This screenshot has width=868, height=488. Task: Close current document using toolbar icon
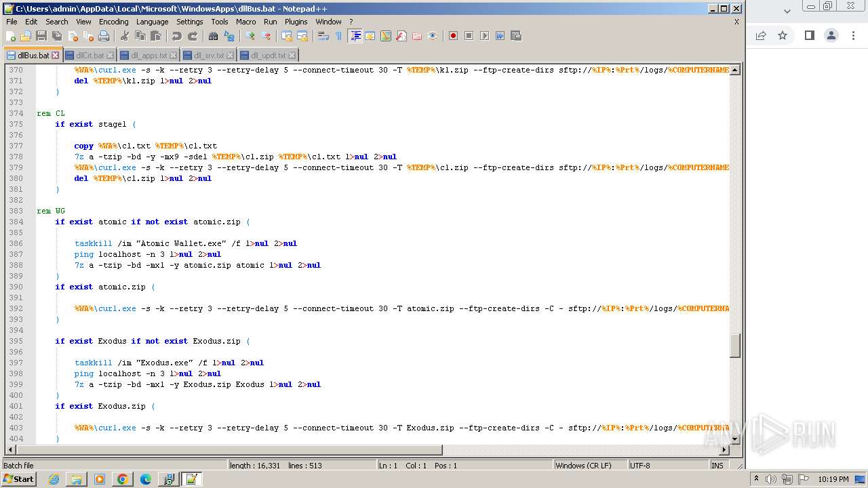pos(73,36)
